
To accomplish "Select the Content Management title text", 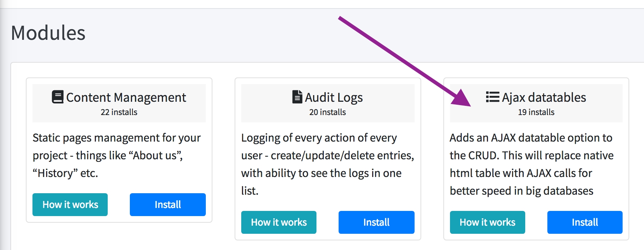I will click(126, 97).
